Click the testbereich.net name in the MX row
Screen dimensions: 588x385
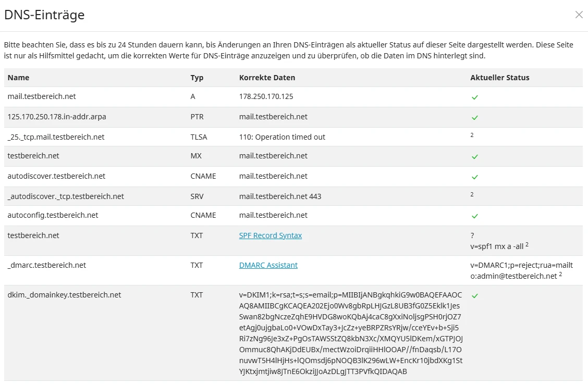(33, 156)
